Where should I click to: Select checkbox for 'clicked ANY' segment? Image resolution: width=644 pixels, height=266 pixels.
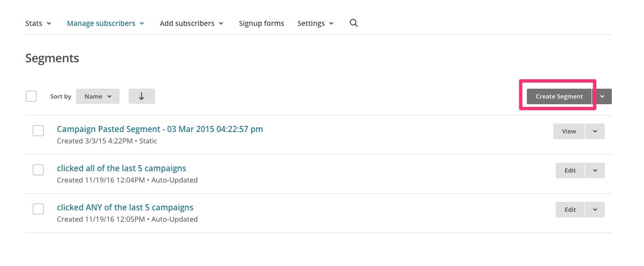[x=38, y=209]
